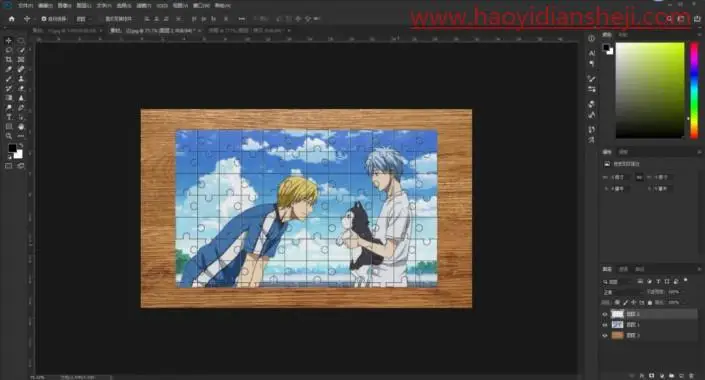Click the delete layer trash icon

click(x=691, y=376)
